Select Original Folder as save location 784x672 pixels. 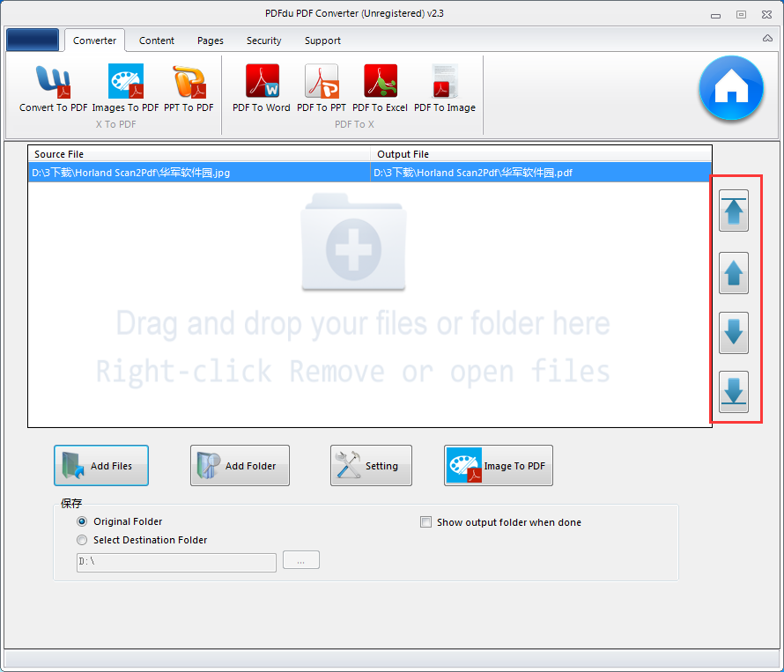click(82, 521)
